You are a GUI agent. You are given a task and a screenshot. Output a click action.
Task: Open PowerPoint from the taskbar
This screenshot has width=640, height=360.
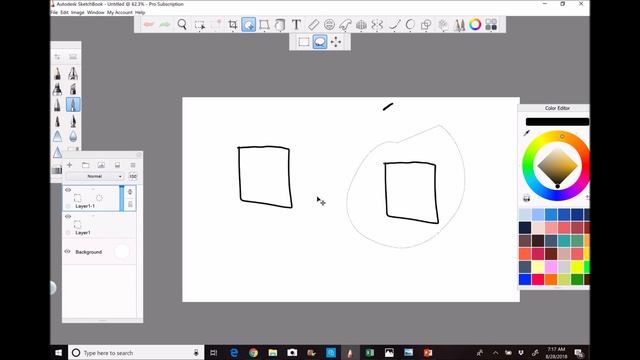[x=428, y=353]
